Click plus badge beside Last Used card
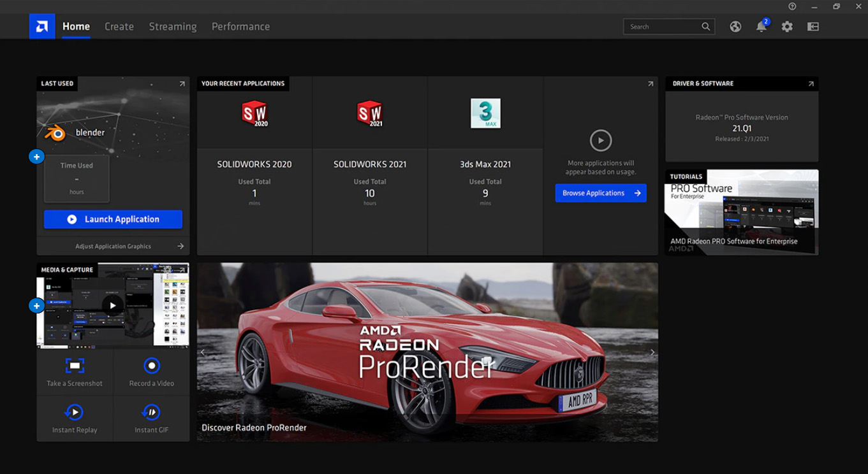 (36, 156)
